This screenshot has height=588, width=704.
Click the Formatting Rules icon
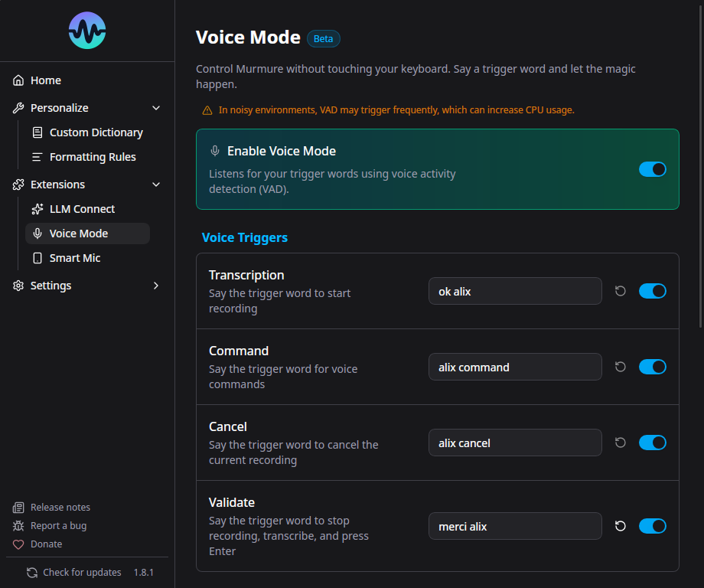(37, 156)
